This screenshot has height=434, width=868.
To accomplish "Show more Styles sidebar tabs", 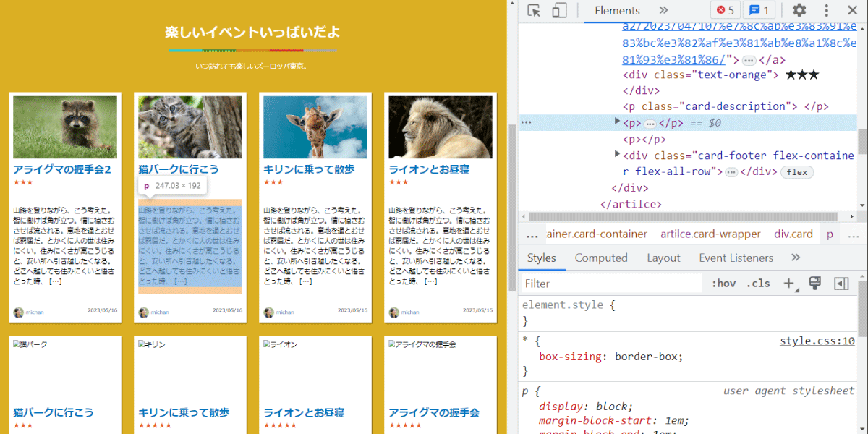I will (796, 258).
